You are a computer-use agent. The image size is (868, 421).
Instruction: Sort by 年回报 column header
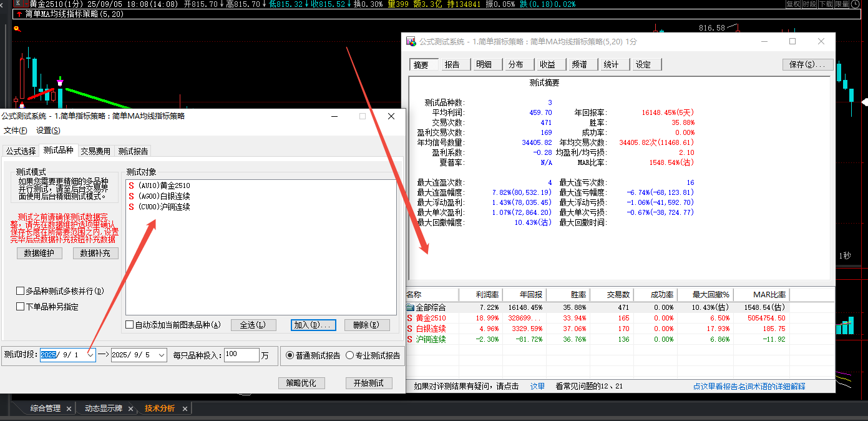(x=524, y=295)
